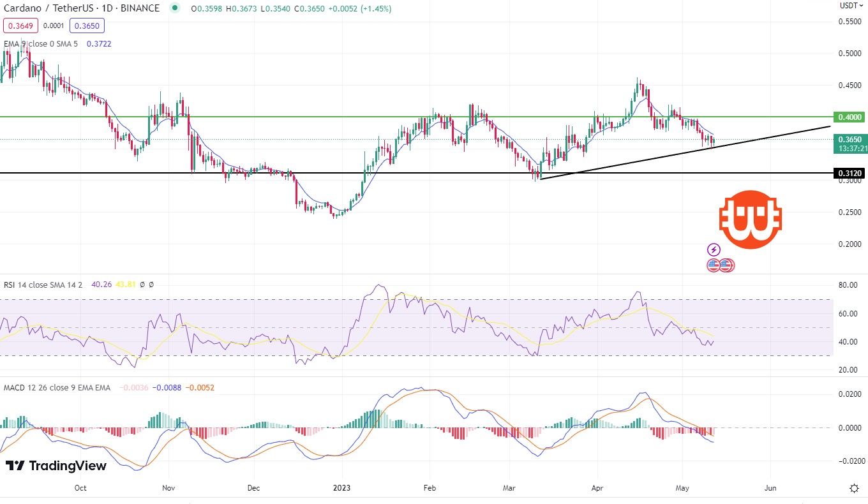Click the spread value 0.0001
The height and width of the screenshot is (504, 868).
54,26
